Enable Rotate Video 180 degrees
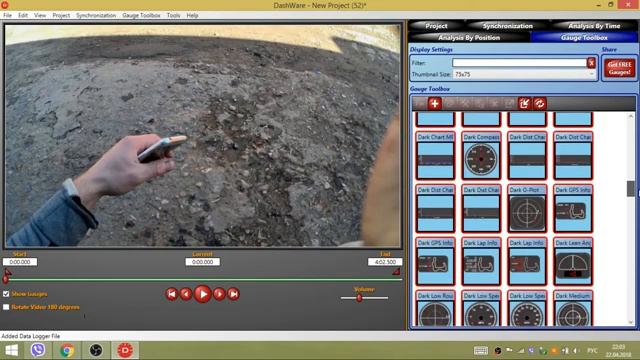640x360 pixels. click(x=6, y=307)
